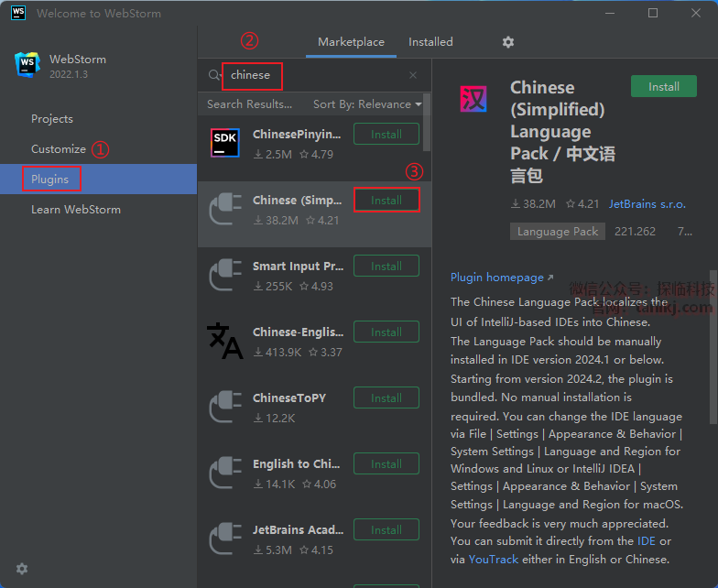Install the JetBrains Acad... plugin
The width and height of the screenshot is (718, 588).
click(x=386, y=529)
